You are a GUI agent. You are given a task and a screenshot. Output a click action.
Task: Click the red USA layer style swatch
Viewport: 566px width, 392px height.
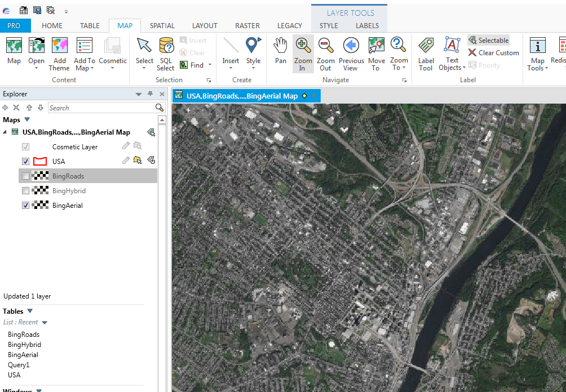pos(39,161)
